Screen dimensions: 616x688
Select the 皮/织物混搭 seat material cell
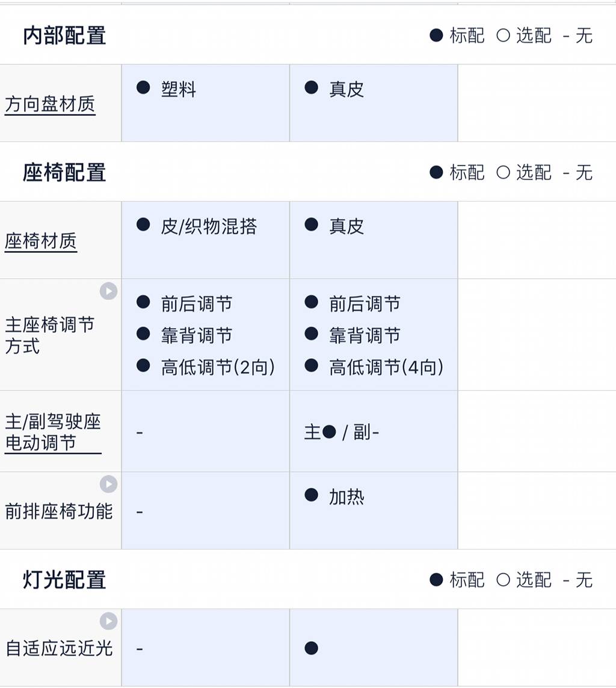coord(208,226)
